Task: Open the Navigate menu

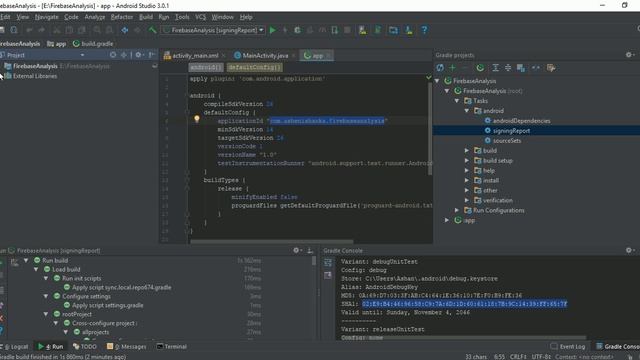Action: [47, 17]
